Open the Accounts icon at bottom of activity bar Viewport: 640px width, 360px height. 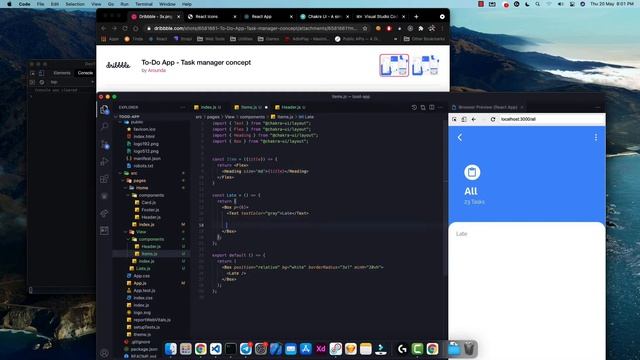point(104,353)
